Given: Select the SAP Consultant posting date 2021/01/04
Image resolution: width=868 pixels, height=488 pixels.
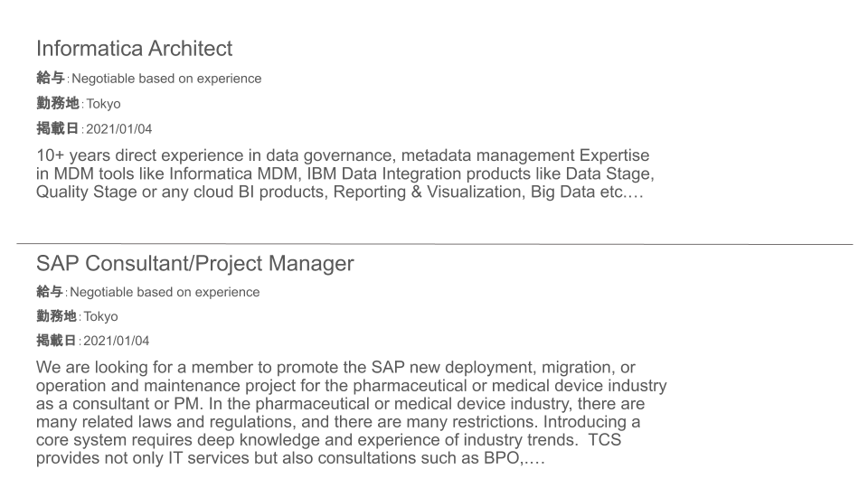Looking at the screenshot, I should point(117,341).
